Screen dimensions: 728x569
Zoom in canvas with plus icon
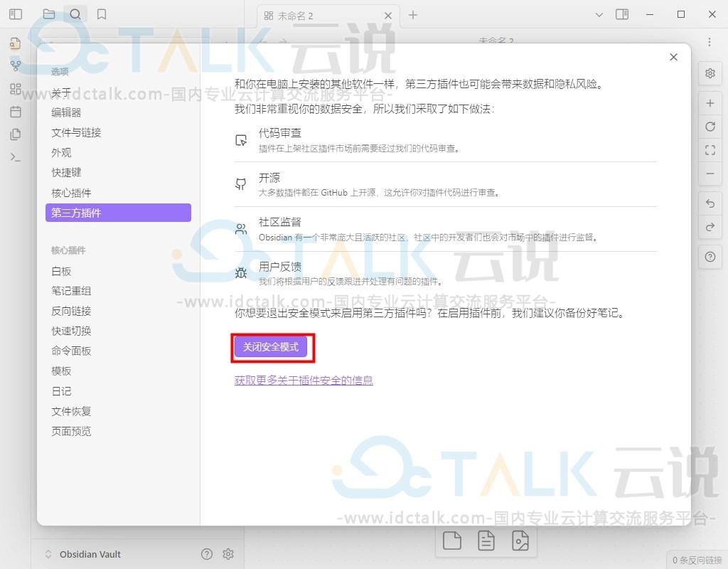tap(710, 103)
